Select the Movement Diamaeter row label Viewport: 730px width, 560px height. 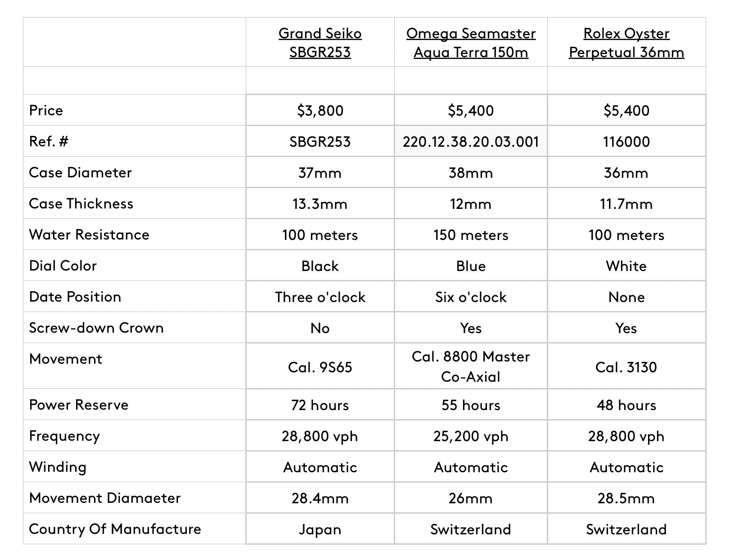tap(105, 498)
